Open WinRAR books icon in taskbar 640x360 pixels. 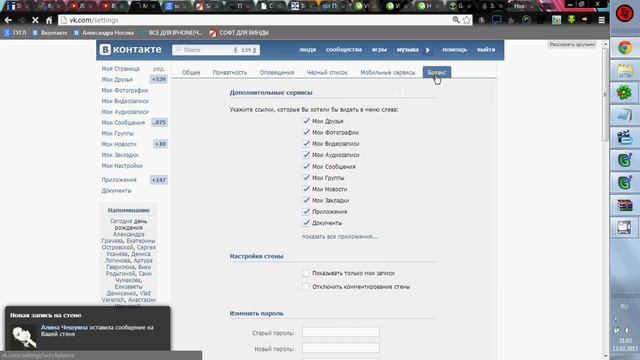click(x=624, y=205)
